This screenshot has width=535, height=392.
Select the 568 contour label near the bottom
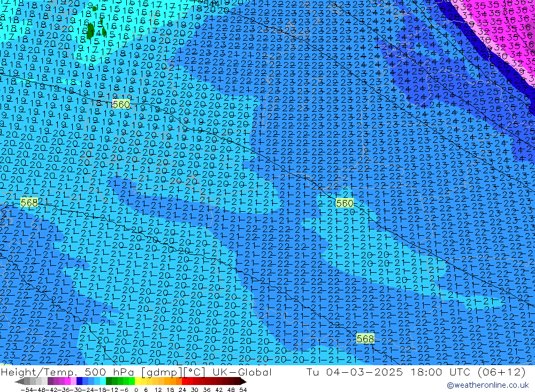(x=365, y=339)
